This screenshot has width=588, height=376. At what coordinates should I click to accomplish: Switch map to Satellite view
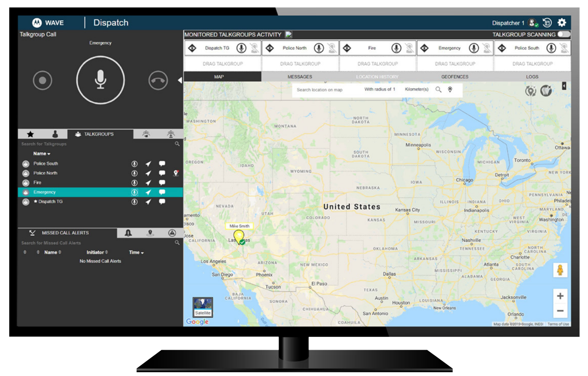203,307
